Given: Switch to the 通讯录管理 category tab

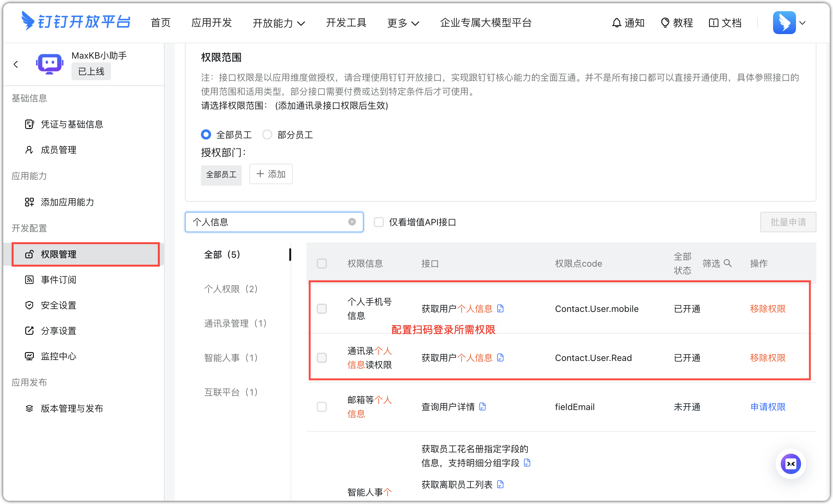Looking at the screenshot, I should (x=236, y=323).
